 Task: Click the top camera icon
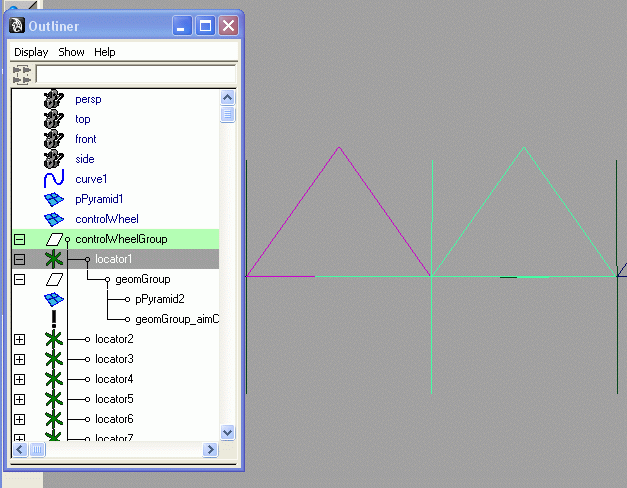(54, 119)
